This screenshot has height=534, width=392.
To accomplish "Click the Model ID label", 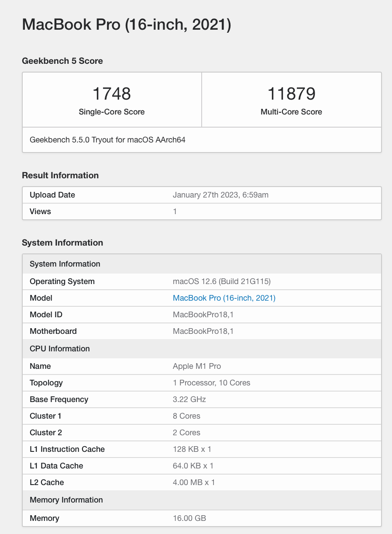I will coord(46,315).
